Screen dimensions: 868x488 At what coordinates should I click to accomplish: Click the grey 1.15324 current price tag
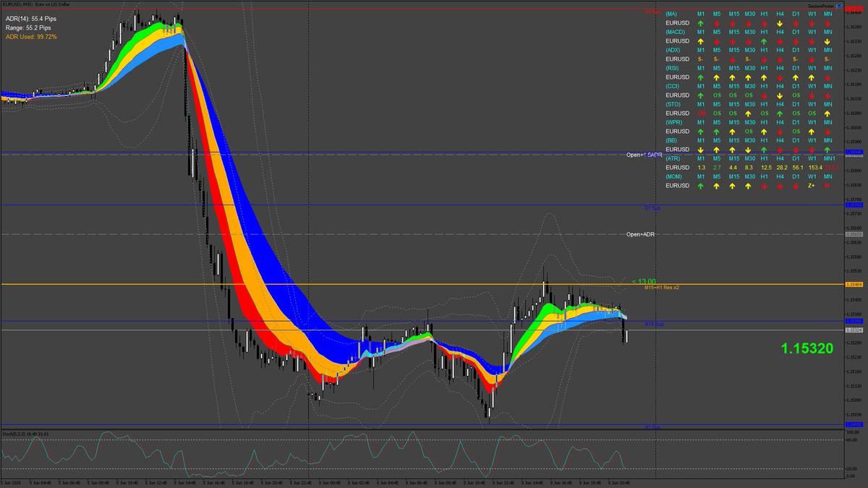[855, 330]
